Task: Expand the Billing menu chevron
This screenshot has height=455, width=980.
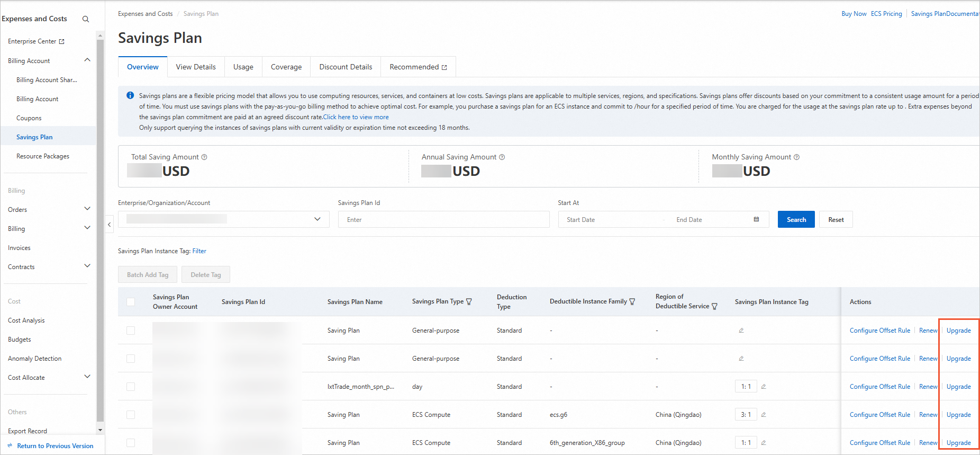Action: tap(87, 228)
